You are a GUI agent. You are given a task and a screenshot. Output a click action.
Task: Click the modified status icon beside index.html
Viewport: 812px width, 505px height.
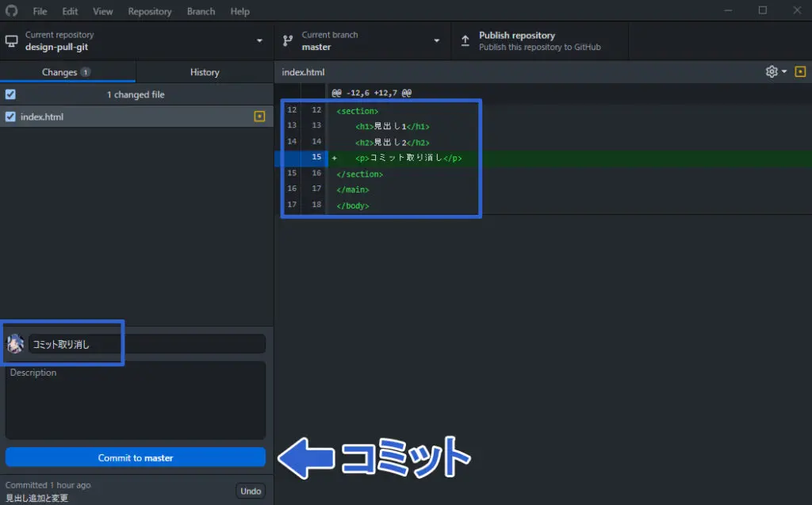pyautogui.click(x=259, y=117)
